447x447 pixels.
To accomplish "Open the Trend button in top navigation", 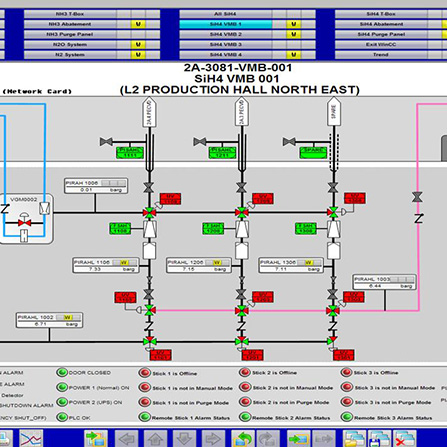I will pyautogui.click(x=381, y=55).
